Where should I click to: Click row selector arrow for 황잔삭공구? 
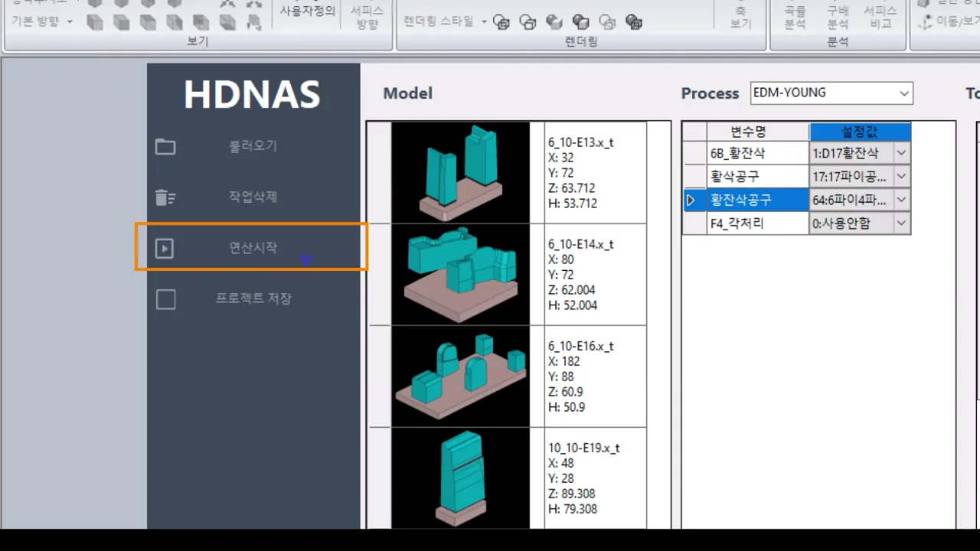point(691,200)
